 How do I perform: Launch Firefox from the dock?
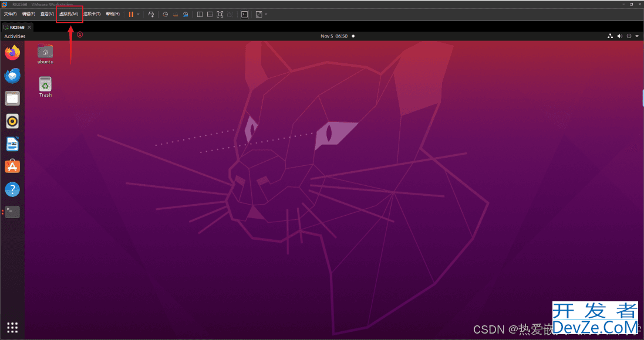pos(12,53)
